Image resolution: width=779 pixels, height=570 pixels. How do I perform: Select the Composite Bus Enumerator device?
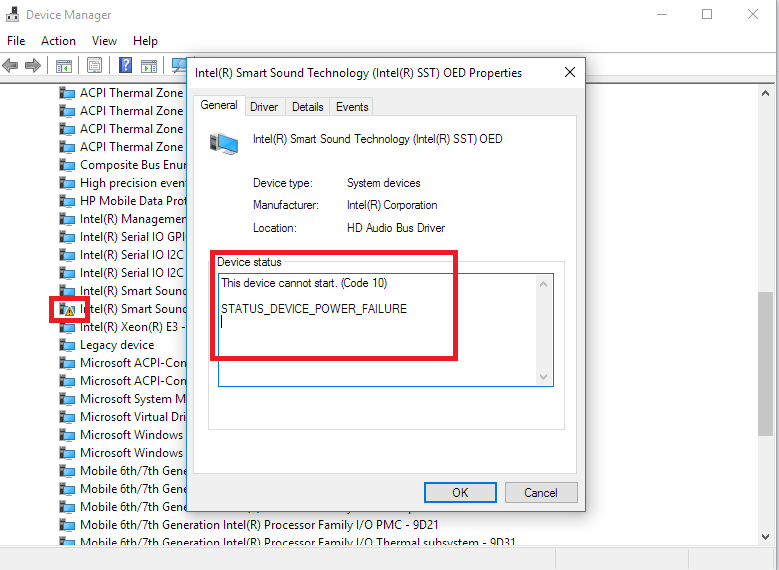[132, 165]
